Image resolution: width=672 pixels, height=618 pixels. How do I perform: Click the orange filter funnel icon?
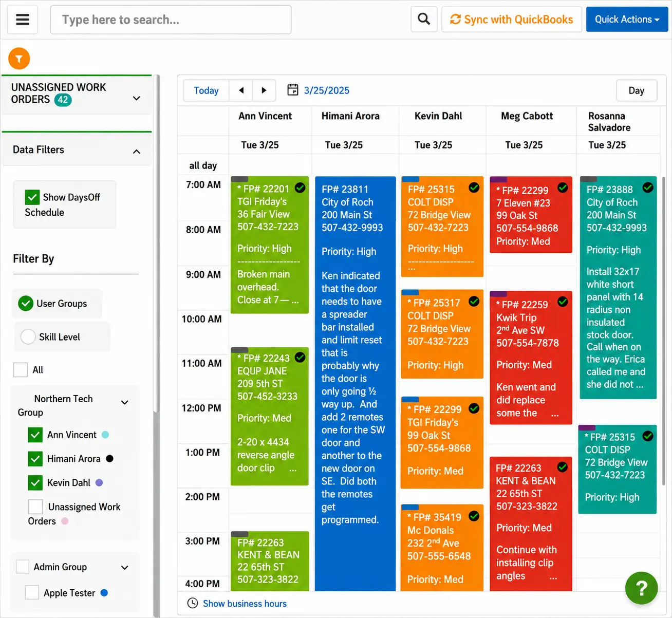19,59
